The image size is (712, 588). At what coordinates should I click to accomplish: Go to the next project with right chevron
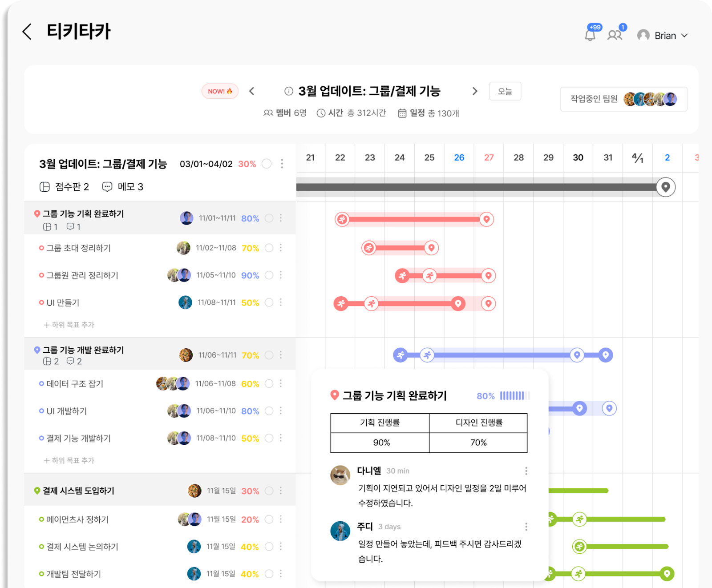475,91
